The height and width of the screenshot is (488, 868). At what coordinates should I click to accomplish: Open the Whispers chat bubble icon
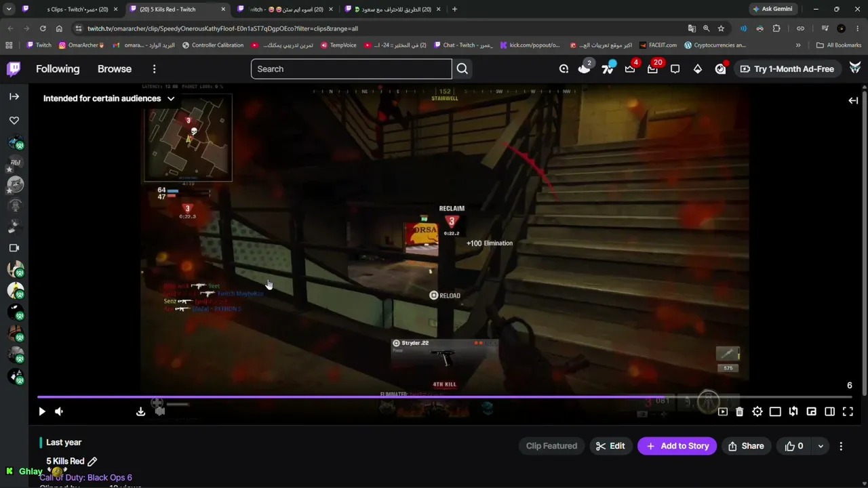point(675,69)
